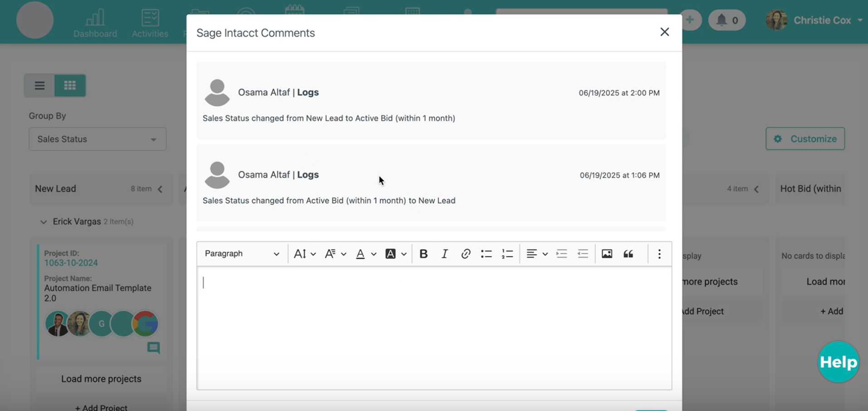Close the Sage Intacct Comments dialog
This screenshot has width=868, height=411.
[664, 32]
